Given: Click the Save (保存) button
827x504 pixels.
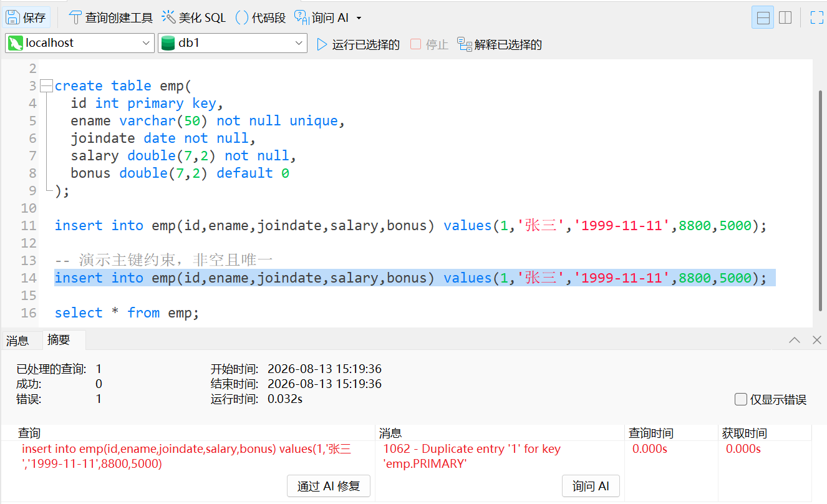Looking at the screenshot, I should [x=26, y=17].
